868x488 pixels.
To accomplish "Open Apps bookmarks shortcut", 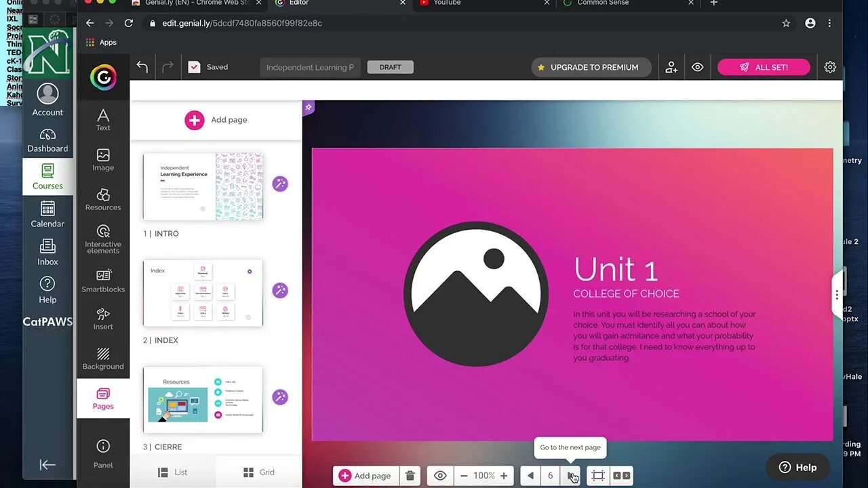I will (x=101, y=42).
